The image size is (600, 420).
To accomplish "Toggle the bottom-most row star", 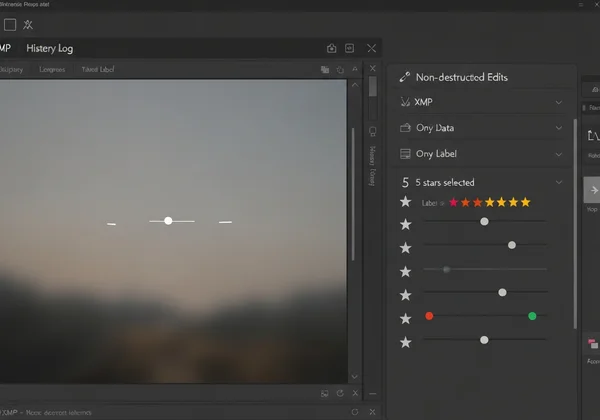I will click(406, 342).
